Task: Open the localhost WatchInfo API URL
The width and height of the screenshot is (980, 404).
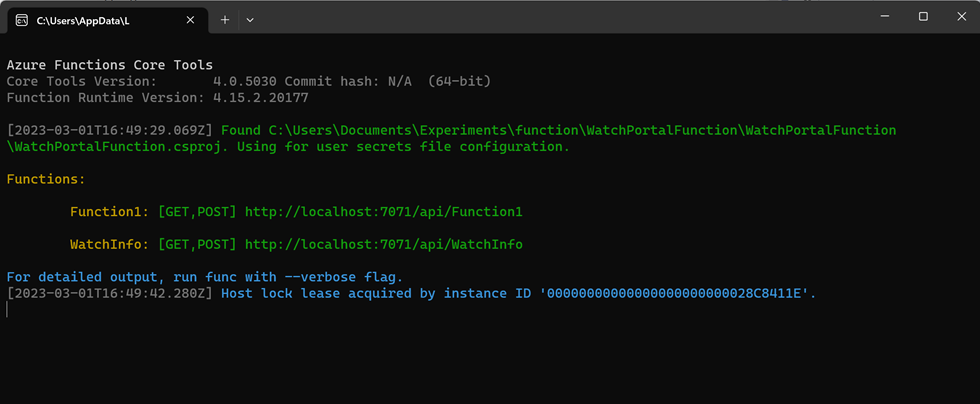Action: [x=383, y=244]
